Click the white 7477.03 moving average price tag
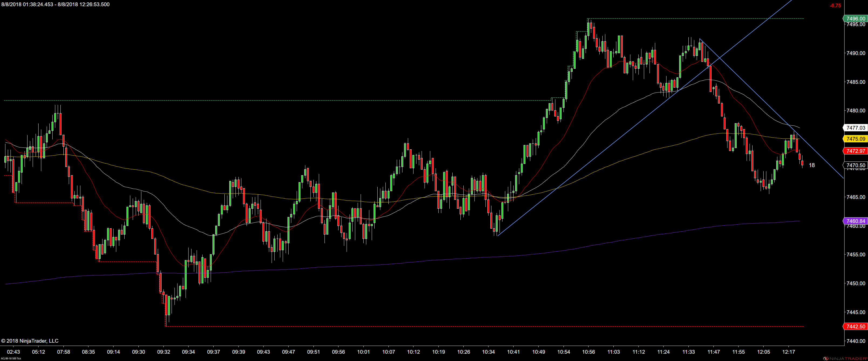The height and width of the screenshot is (361, 868). tap(855, 128)
